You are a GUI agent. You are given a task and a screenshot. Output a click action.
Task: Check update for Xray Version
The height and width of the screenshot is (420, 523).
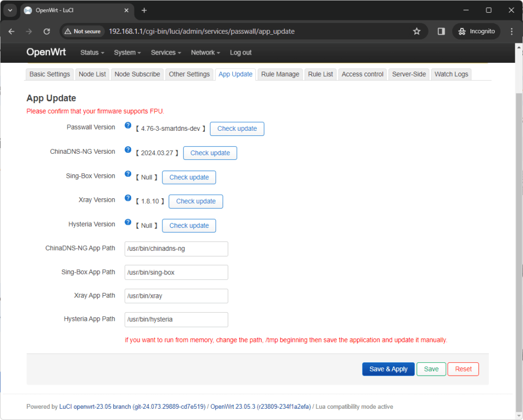(x=196, y=201)
